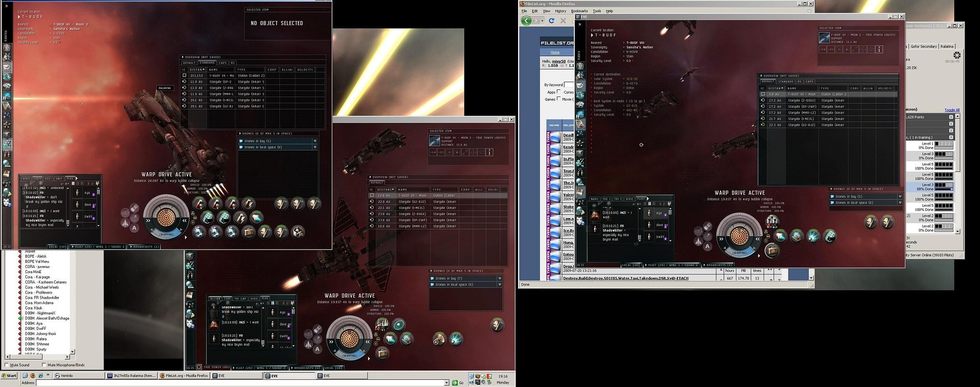Open the Bookmarks menu in Firefox
This screenshot has width=980, height=387.
(x=579, y=11)
